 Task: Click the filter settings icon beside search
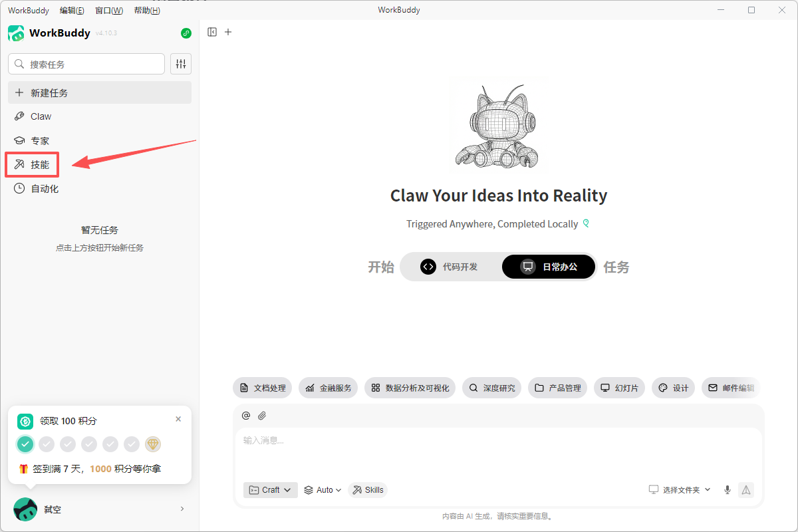[181, 64]
